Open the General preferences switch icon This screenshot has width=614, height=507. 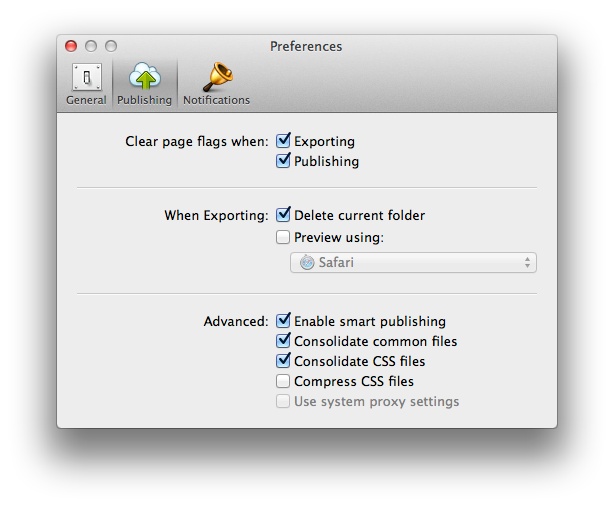87,77
